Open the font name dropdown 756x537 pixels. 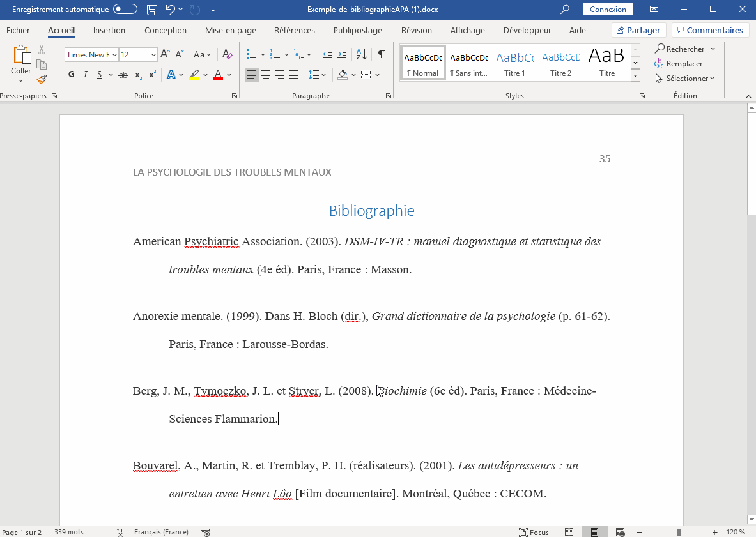click(115, 55)
